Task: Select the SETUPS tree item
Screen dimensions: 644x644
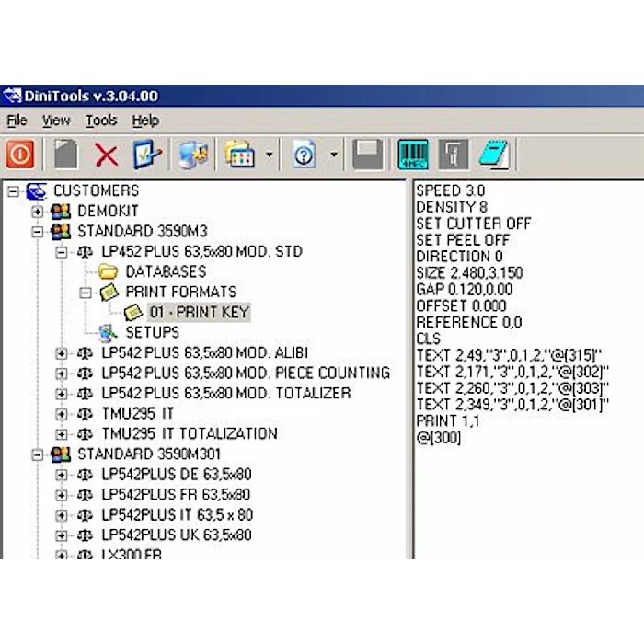Action: (x=152, y=332)
